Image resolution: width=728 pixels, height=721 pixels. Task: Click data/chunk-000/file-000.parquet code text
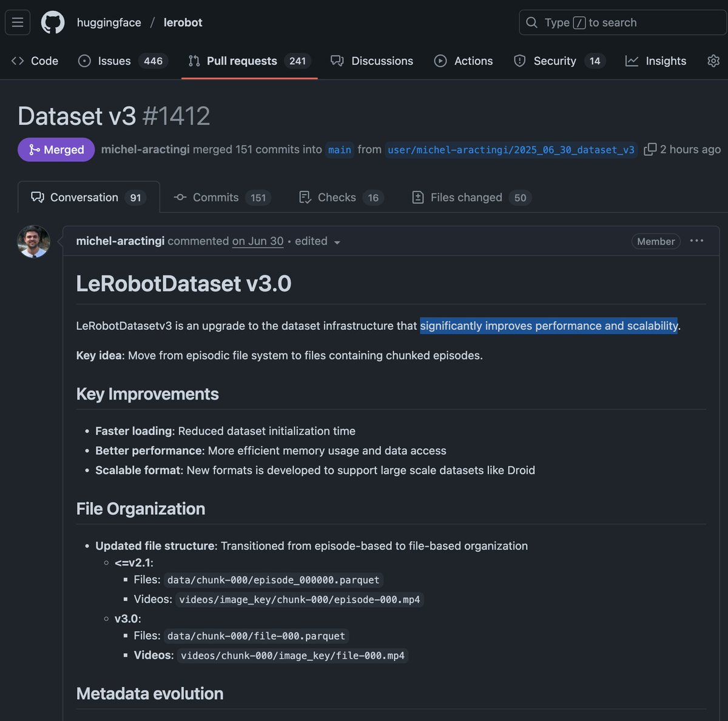(256, 635)
